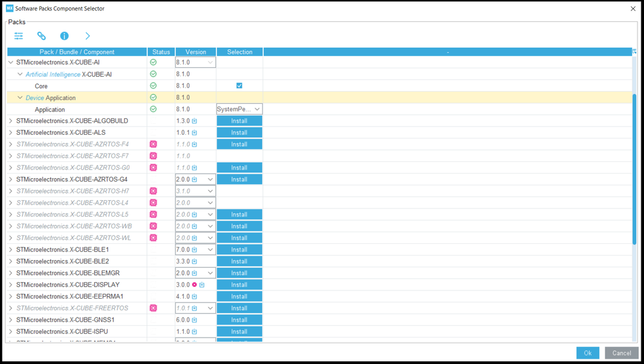Click pink chip icon for X-CUBE-AZRTOS-F4

click(153, 145)
